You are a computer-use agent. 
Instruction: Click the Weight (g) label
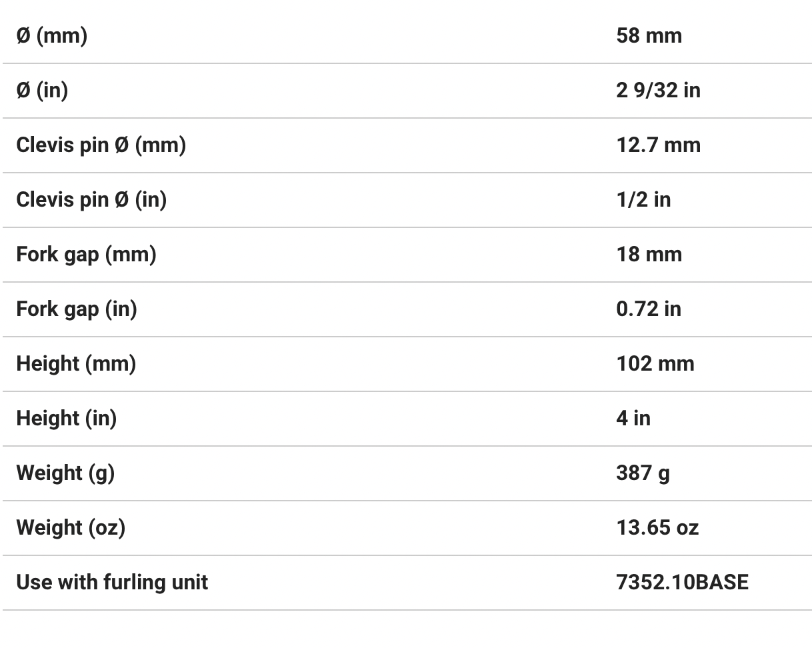[65, 473]
